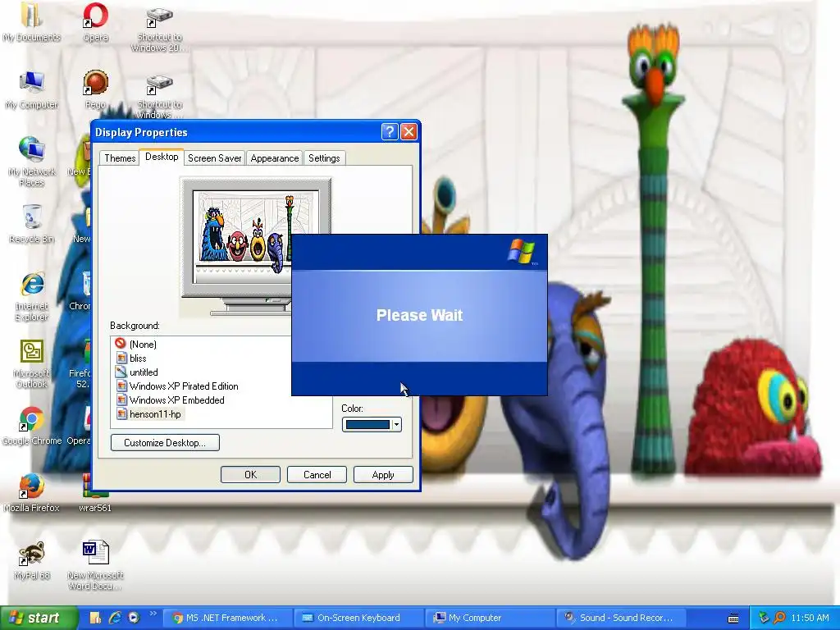The image size is (840, 630).
Task: Click the magnifier icon in system tray
Action: coord(779,618)
